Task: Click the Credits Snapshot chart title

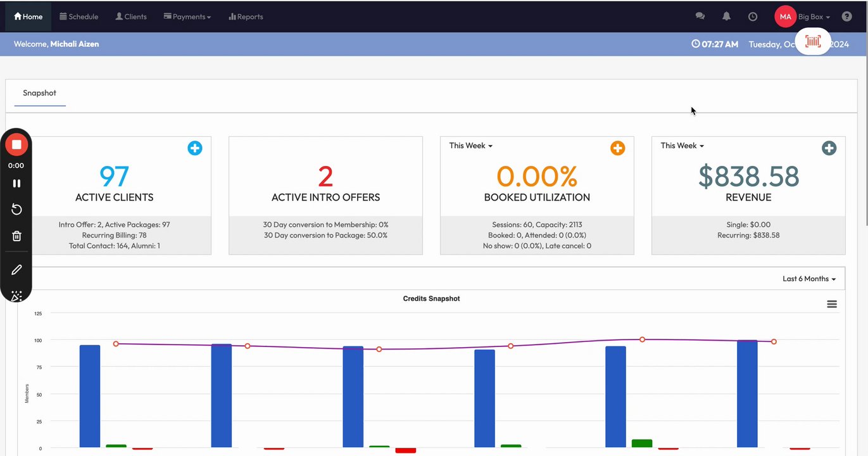Action: 431,298
